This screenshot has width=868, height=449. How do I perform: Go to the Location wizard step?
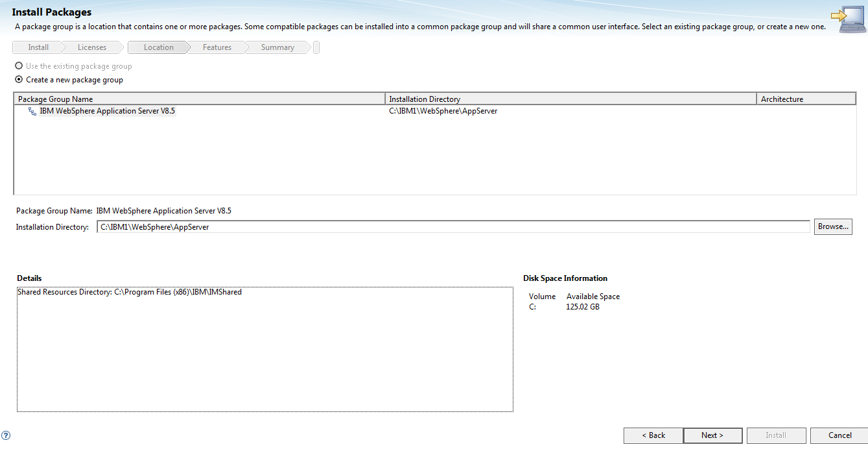(x=159, y=47)
